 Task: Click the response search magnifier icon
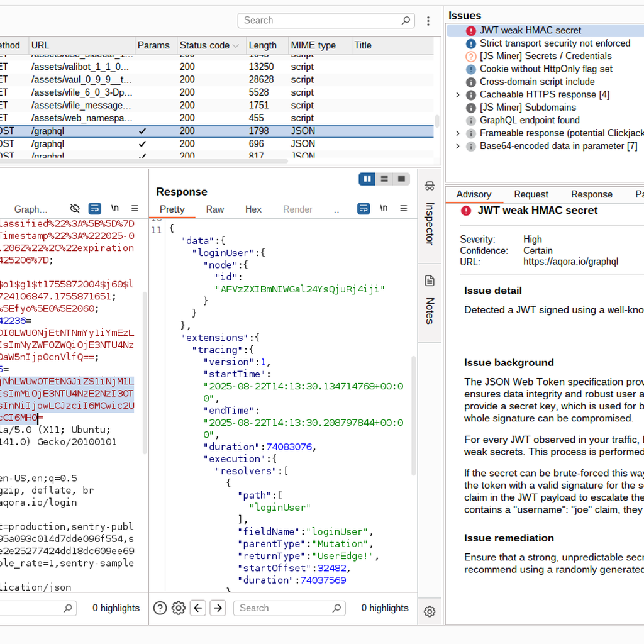point(337,608)
